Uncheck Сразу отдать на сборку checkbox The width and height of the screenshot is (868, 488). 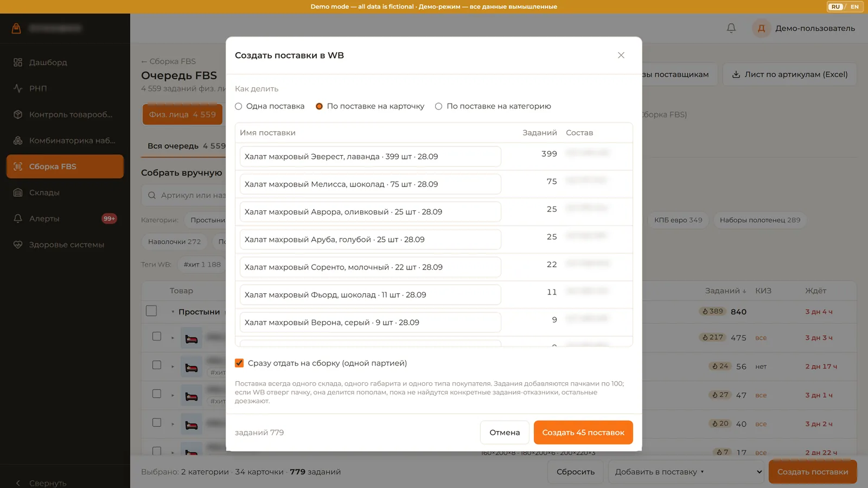click(x=239, y=363)
